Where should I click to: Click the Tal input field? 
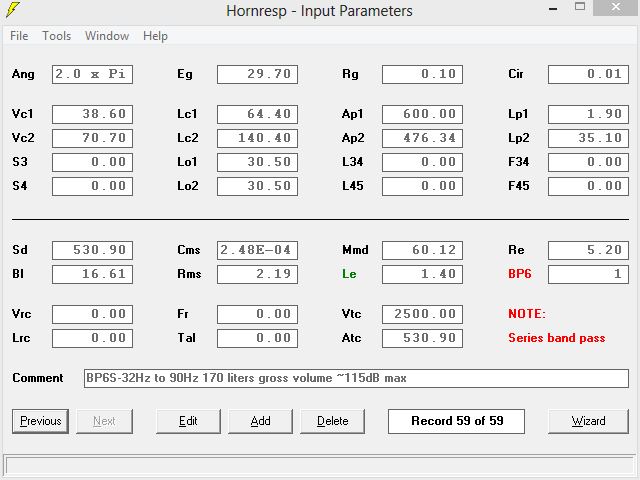[258, 338]
